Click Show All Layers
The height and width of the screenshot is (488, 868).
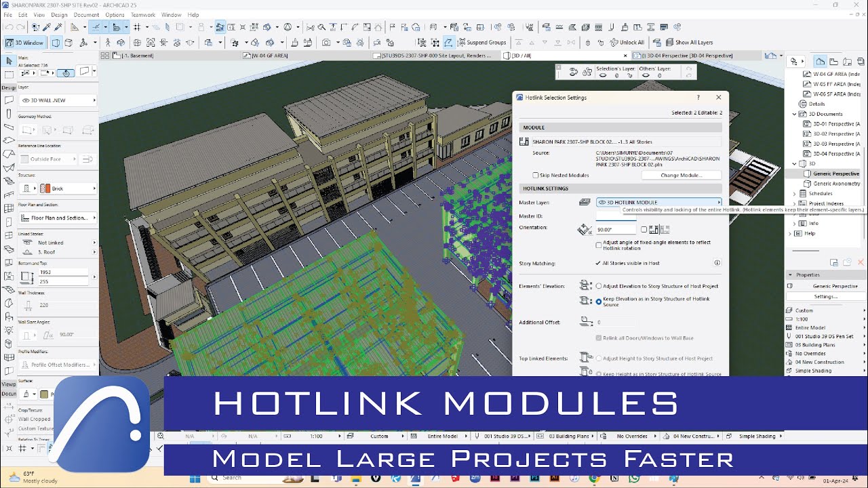point(688,42)
